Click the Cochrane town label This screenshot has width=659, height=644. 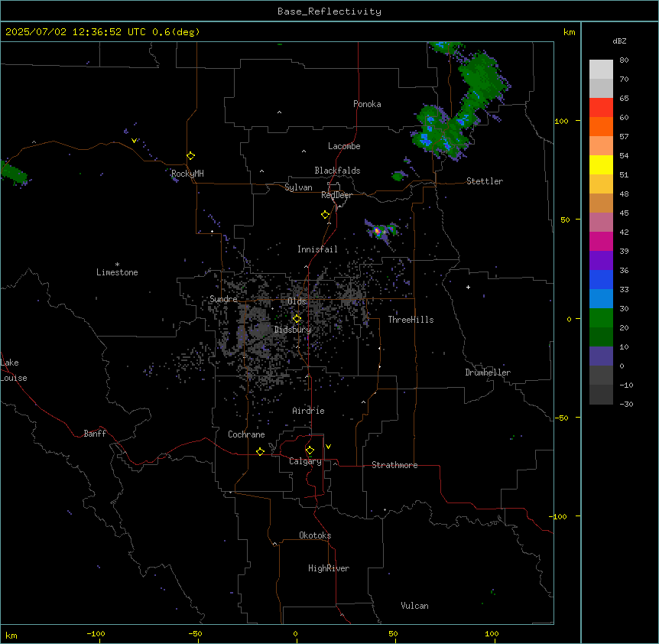tap(246, 434)
